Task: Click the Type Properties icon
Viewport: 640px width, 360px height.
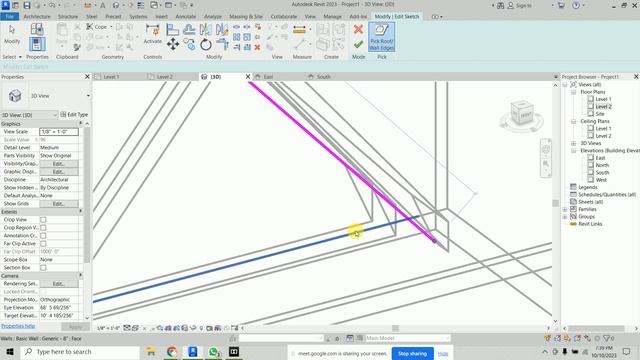Action: pos(37,29)
